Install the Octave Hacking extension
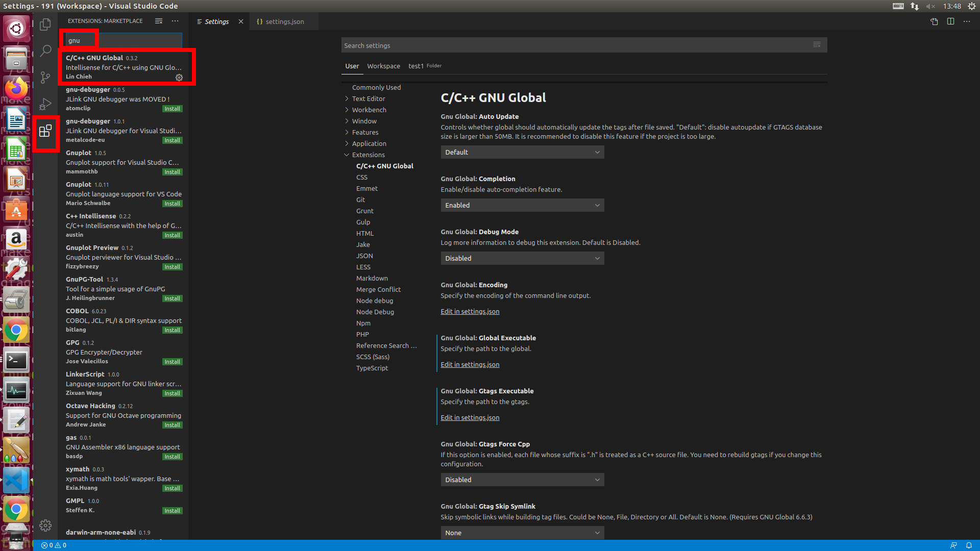Viewport: 980px width, 551px height. (x=172, y=425)
